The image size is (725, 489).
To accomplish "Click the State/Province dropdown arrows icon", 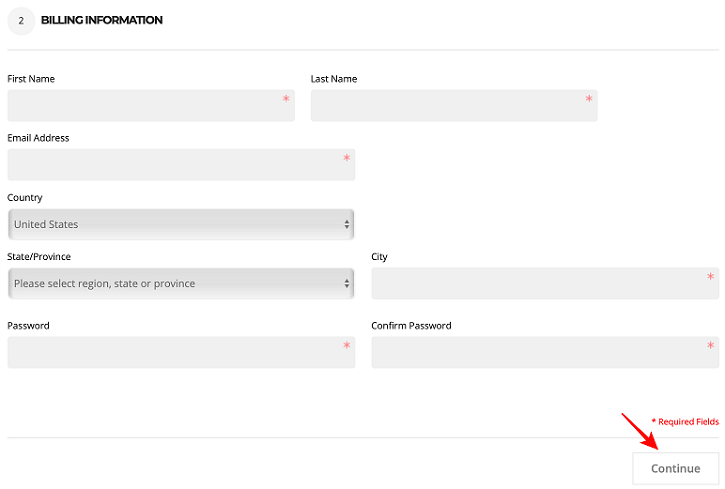I will (x=347, y=284).
